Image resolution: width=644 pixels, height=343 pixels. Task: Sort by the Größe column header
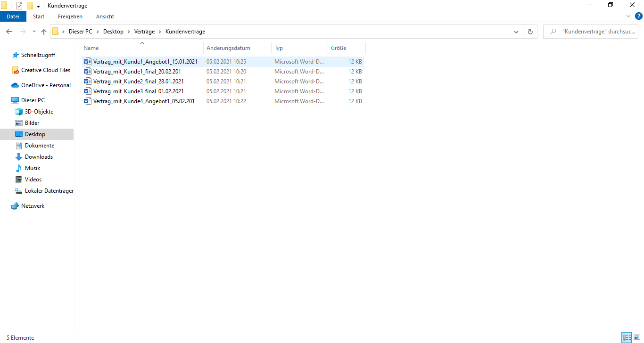347,48
